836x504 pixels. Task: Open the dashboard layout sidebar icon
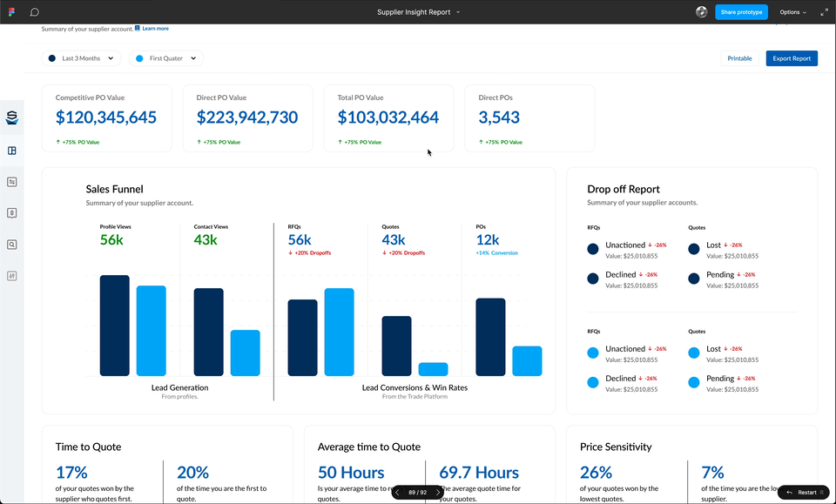[12, 151]
